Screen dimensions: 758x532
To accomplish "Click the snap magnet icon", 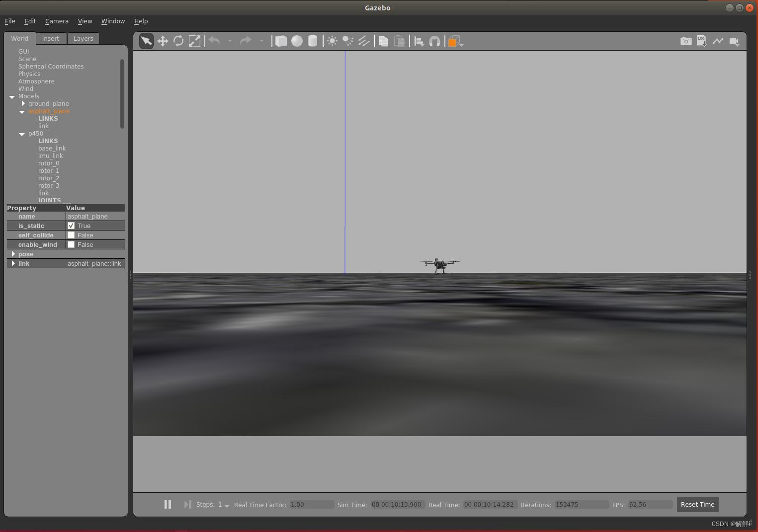I will [434, 41].
